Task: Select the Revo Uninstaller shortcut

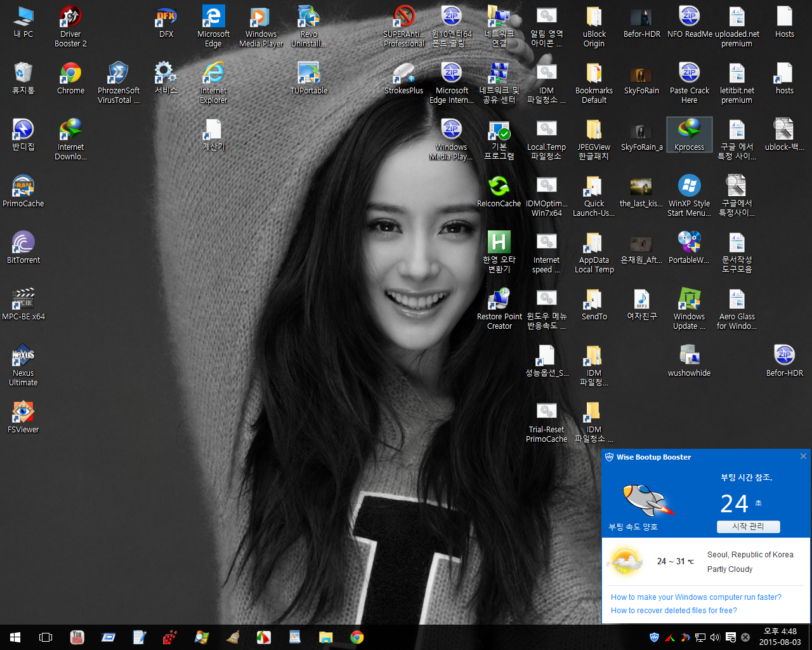Action: pyautogui.click(x=308, y=27)
